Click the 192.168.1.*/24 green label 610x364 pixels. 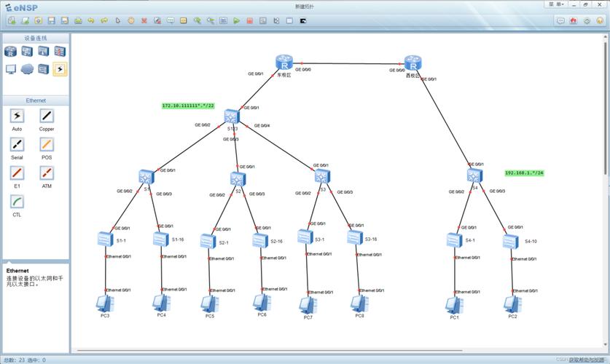[x=524, y=173]
